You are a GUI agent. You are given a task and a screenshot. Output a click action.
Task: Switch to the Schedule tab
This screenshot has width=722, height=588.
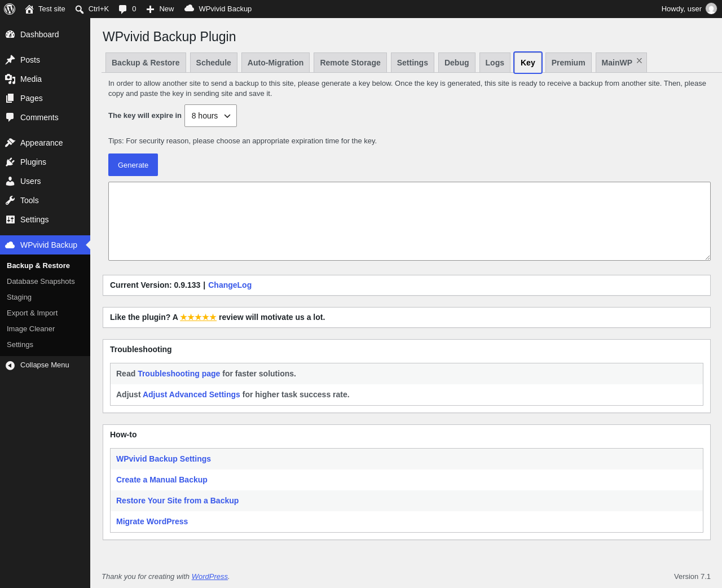click(213, 63)
